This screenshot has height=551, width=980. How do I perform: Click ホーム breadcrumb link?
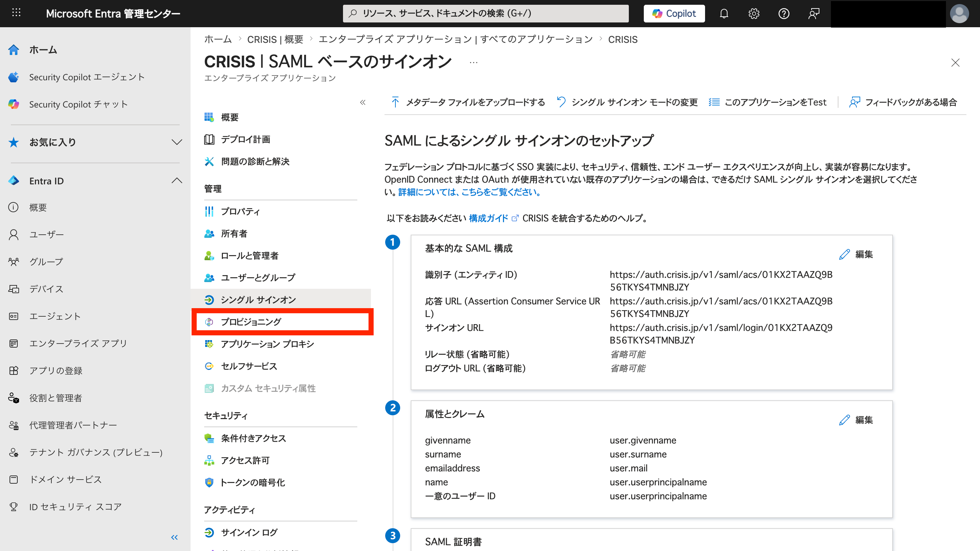point(218,39)
